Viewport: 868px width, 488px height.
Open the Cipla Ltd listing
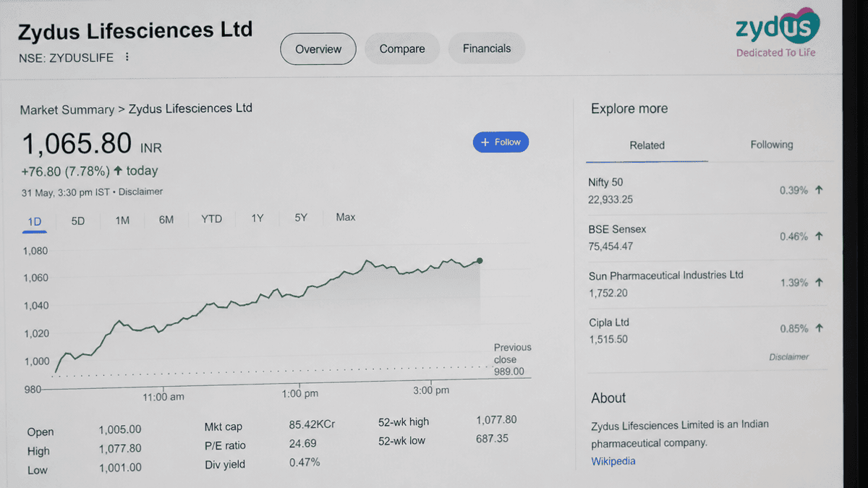click(705, 330)
